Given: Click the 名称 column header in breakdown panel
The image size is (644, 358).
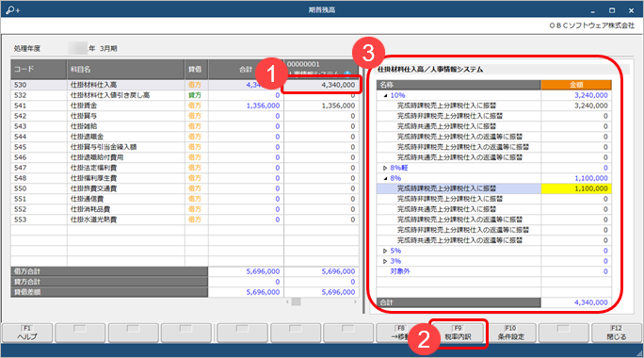Looking at the screenshot, I should pyautogui.click(x=459, y=85).
